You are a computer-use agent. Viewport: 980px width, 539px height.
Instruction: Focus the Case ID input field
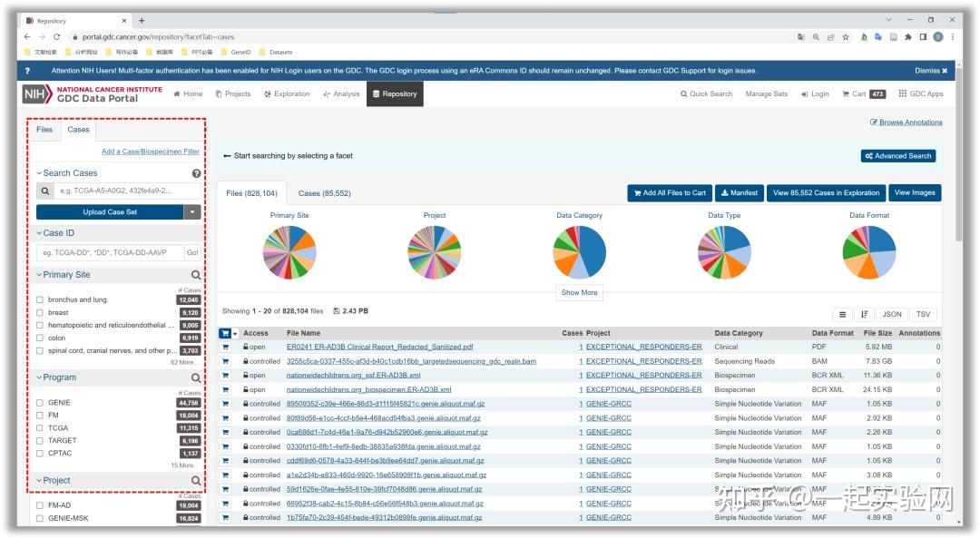110,252
